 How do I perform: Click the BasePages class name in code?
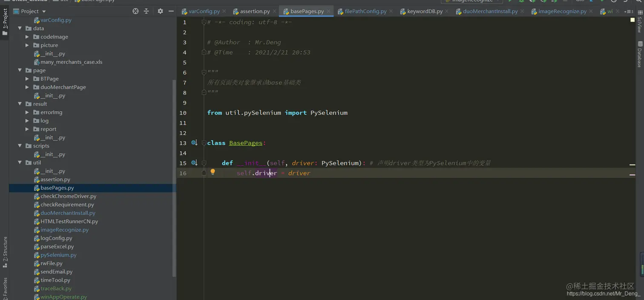pyautogui.click(x=246, y=143)
